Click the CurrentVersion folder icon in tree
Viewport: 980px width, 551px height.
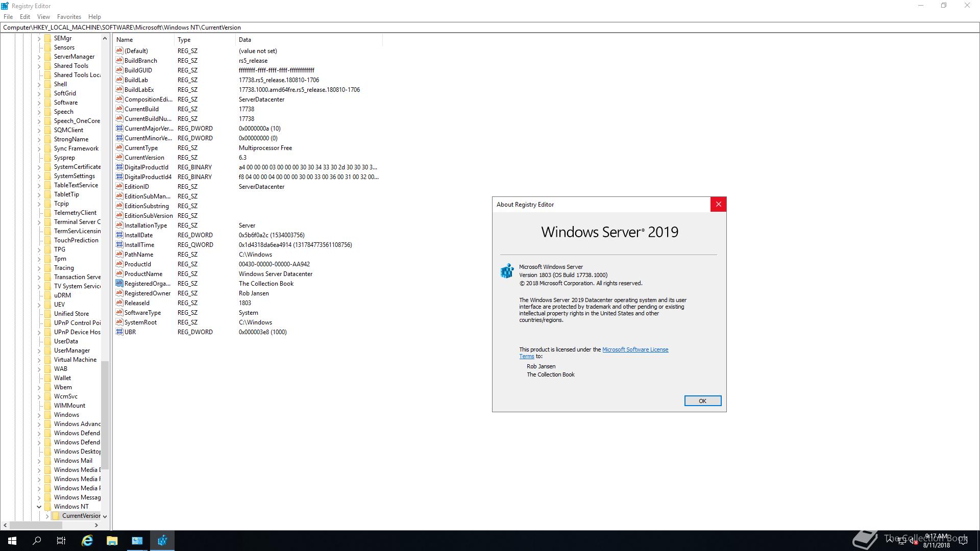pyautogui.click(x=56, y=516)
